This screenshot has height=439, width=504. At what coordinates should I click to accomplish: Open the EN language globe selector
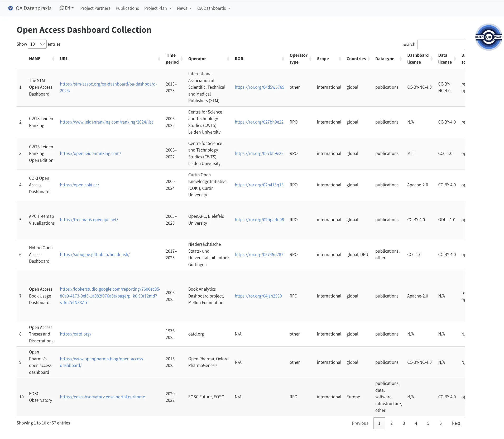tap(66, 8)
